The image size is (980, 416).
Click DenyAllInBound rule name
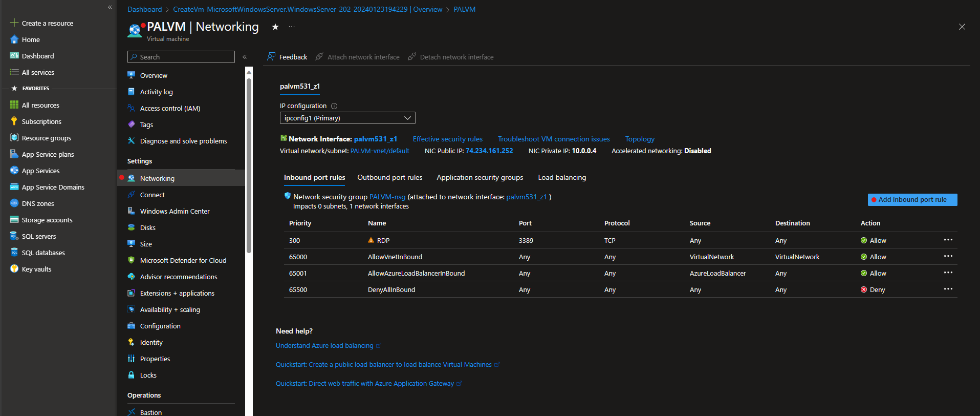391,289
